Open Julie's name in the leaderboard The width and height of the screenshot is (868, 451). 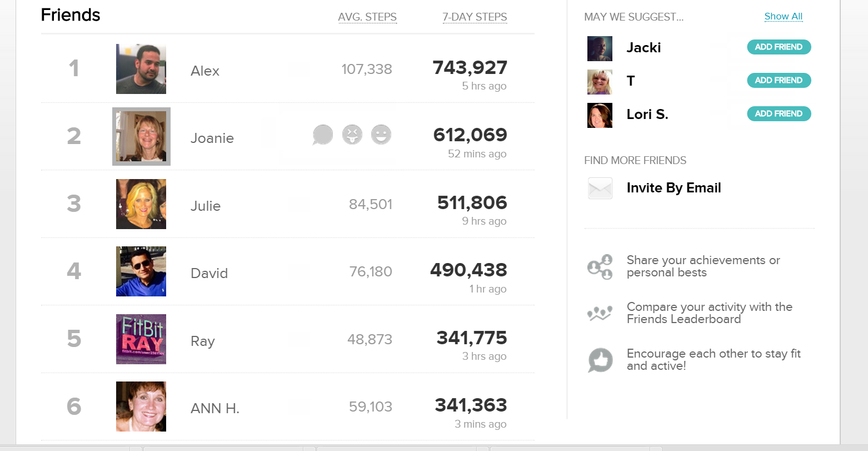[206, 206]
